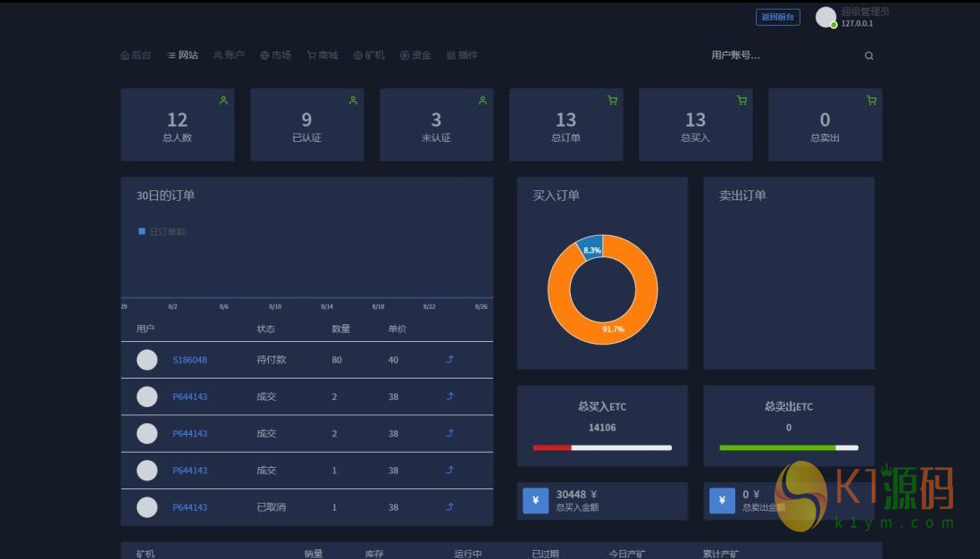Click the 总买入ETC red progress bar
980x559 pixels.
552,447
